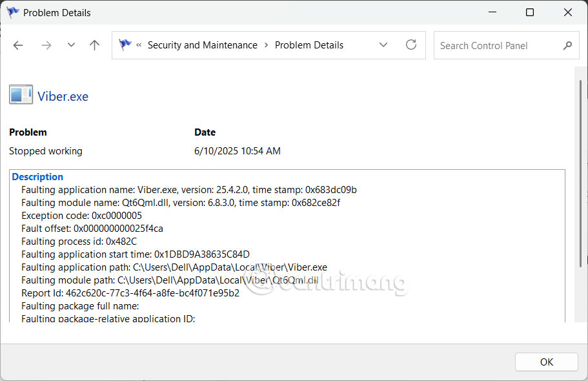Click the Problem Details title bar icon
Image resolution: width=588 pixels, height=381 pixels.
coord(12,12)
